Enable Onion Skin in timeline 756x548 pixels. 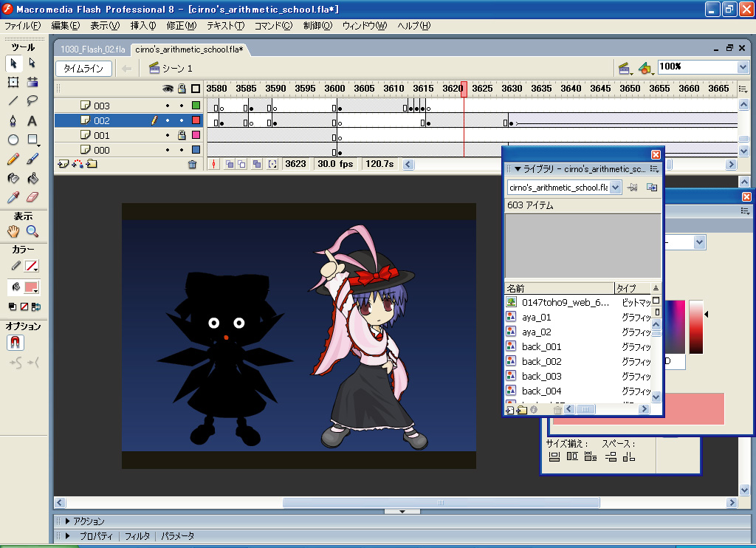tap(230, 164)
